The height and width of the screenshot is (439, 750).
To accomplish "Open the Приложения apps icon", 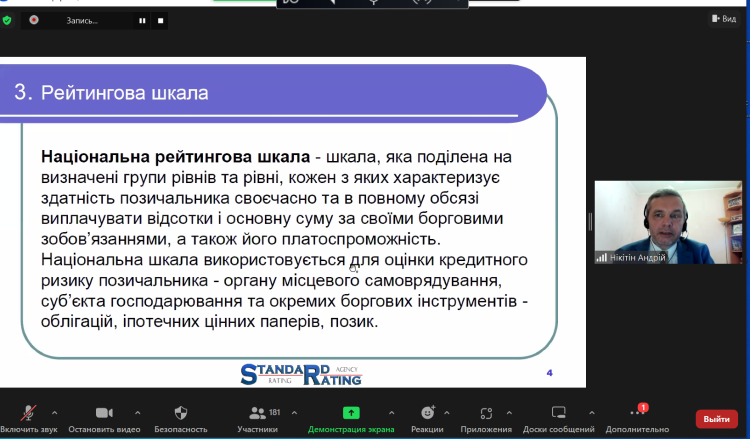I will point(486,412).
